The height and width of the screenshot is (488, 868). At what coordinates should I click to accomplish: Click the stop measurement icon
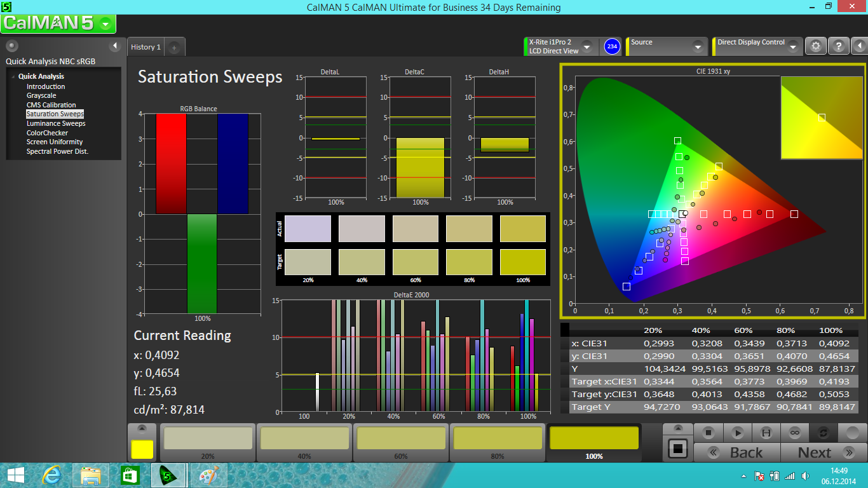(x=708, y=433)
